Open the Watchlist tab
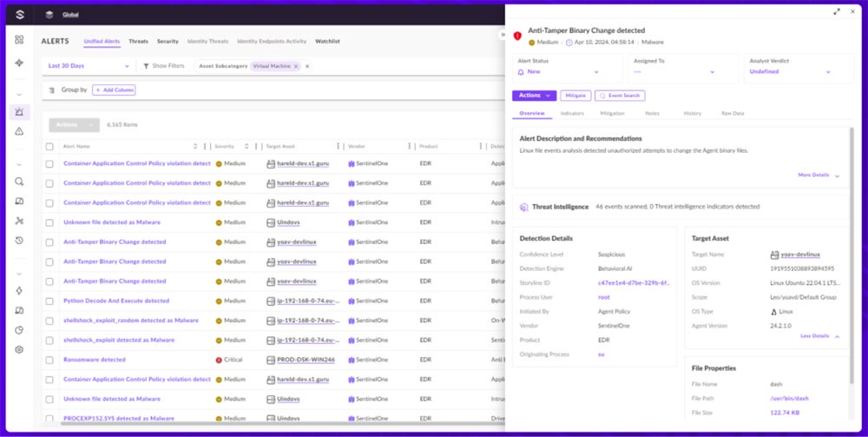 327,41
